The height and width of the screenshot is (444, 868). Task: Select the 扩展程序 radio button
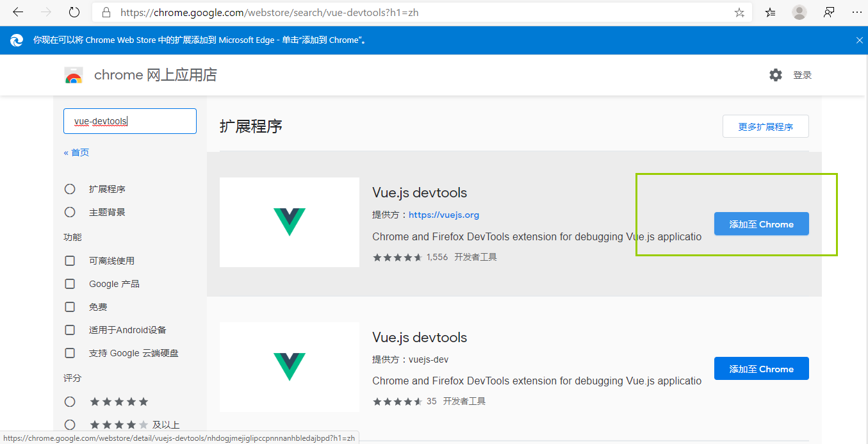[x=70, y=189]
